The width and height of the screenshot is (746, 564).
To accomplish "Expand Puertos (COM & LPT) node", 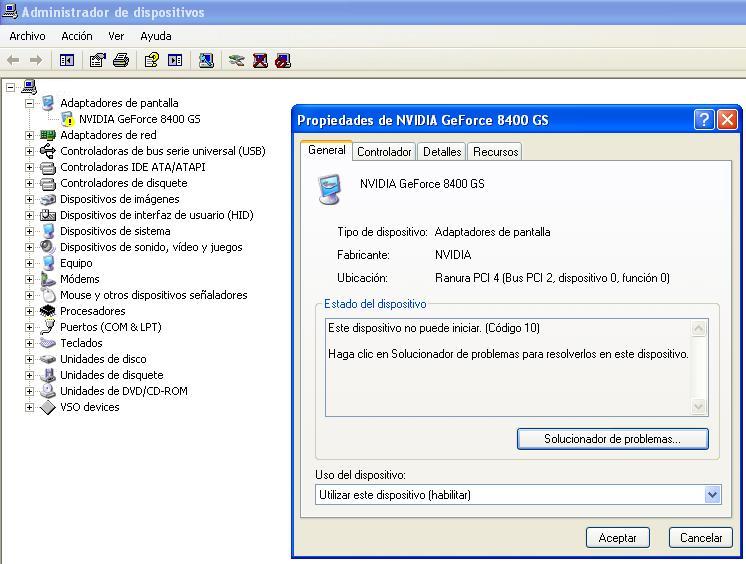I will 29,327.
